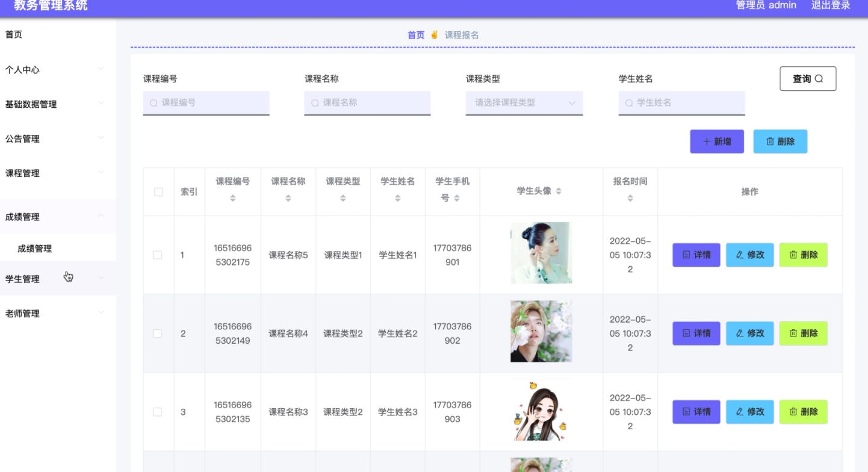The height and width of the screenshot is (472, 868).
Task: Click 退出登录 in header
Action: coord(831,5)
